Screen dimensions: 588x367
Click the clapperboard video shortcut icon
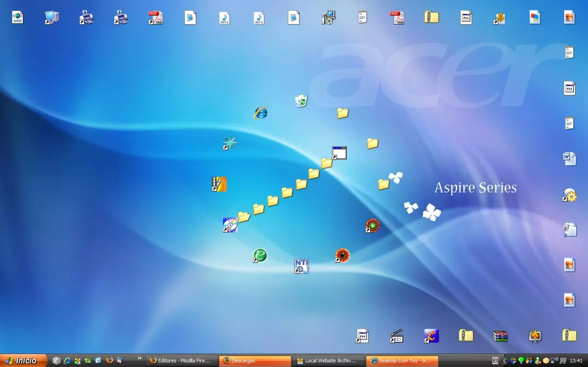click(397, 336)
